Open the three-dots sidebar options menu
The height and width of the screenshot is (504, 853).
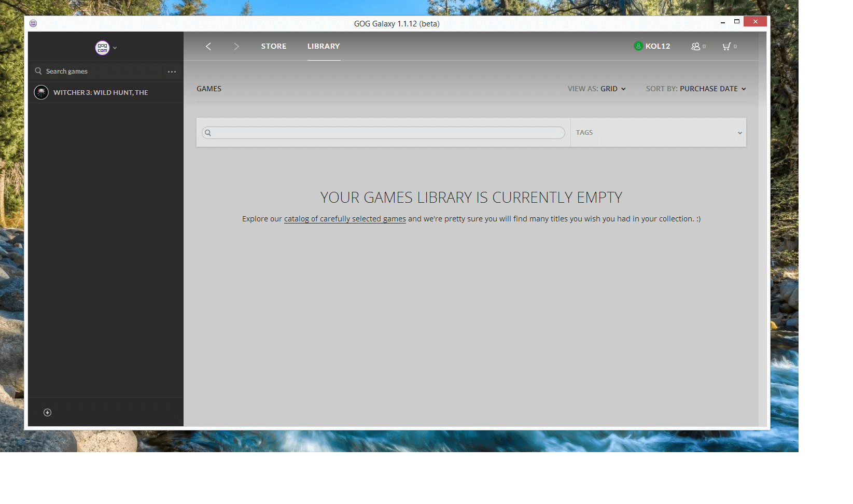pos(172,72)
